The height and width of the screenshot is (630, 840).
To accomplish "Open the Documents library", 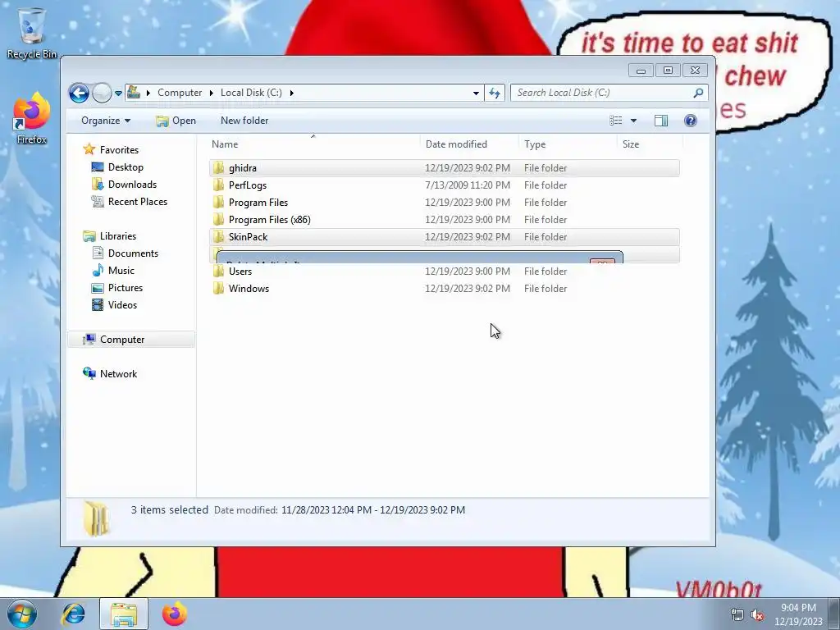I will (133, 253).
